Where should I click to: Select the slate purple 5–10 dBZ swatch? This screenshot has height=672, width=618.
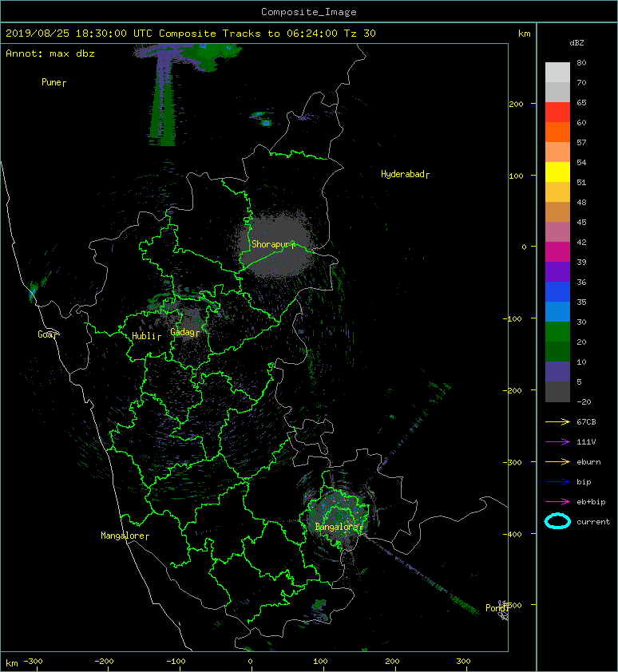click(557, 372)
